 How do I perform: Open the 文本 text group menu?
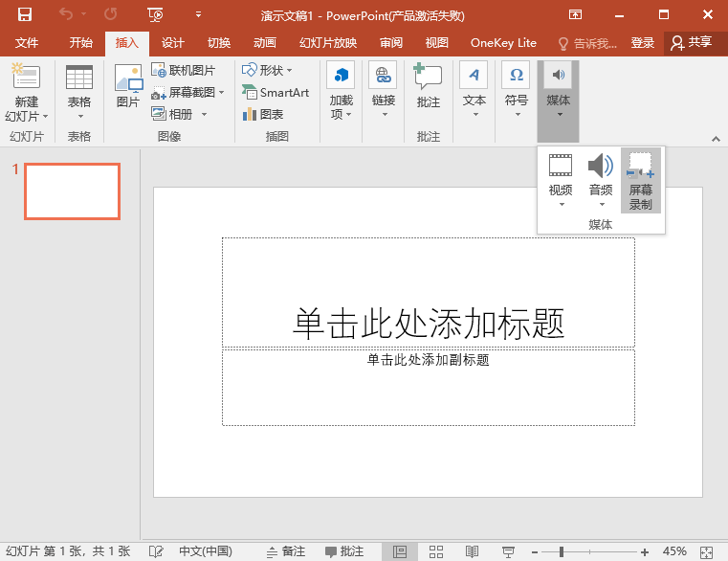click(x=474, y=89)
